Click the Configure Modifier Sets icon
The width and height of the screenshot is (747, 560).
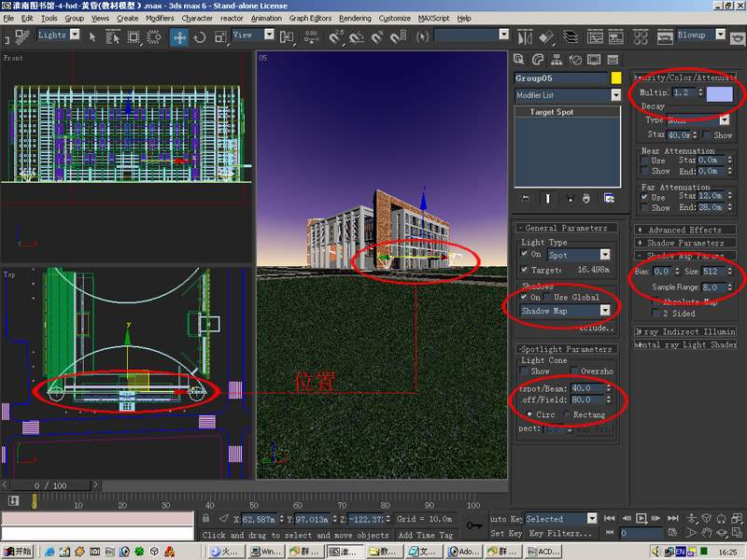click(609, 198)
